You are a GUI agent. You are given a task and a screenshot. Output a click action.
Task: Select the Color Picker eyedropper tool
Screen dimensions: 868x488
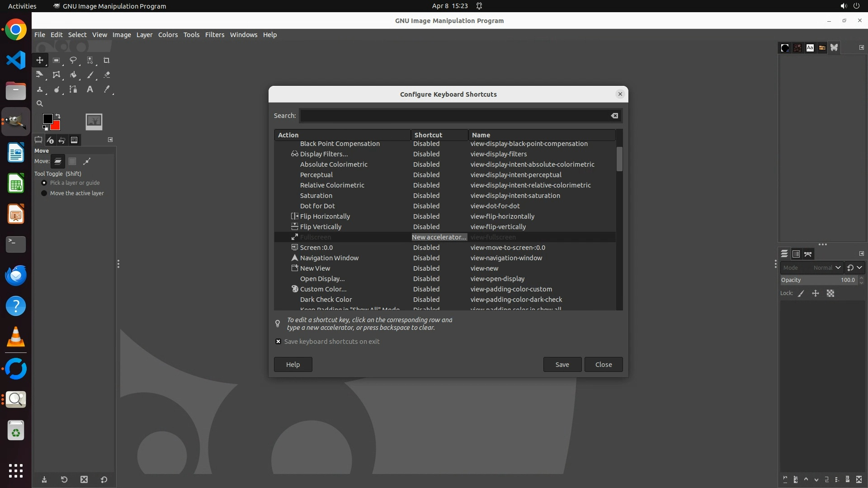click(x=106, y=89)
